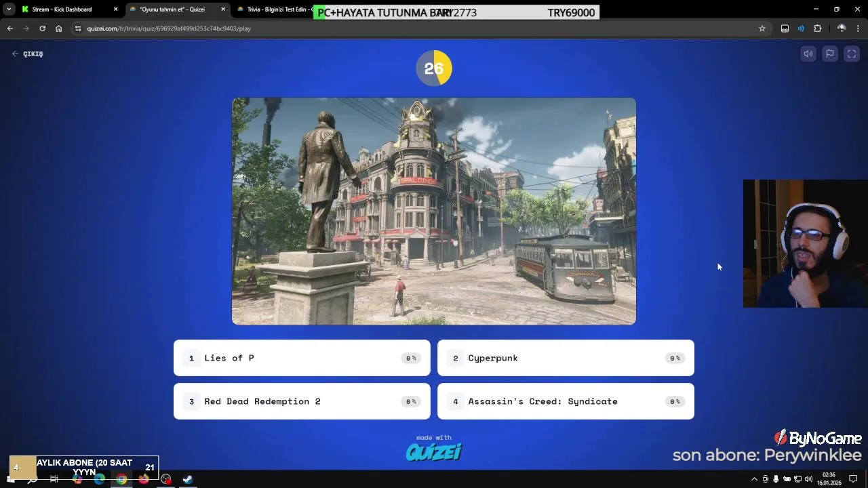This screenshot has height=488, width=868.
Task: Bookmark this page with the star
Action: coord(762,28)
